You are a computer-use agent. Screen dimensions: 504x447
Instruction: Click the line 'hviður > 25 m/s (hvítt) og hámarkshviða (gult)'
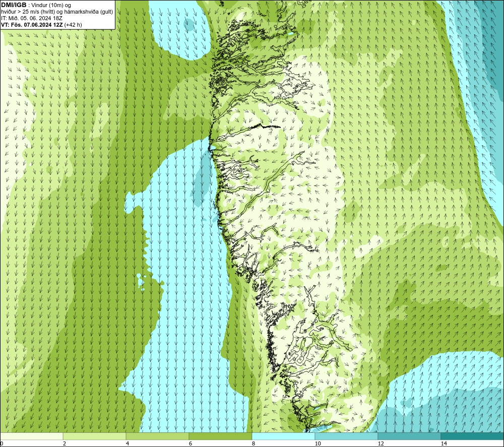click(57, 12)
